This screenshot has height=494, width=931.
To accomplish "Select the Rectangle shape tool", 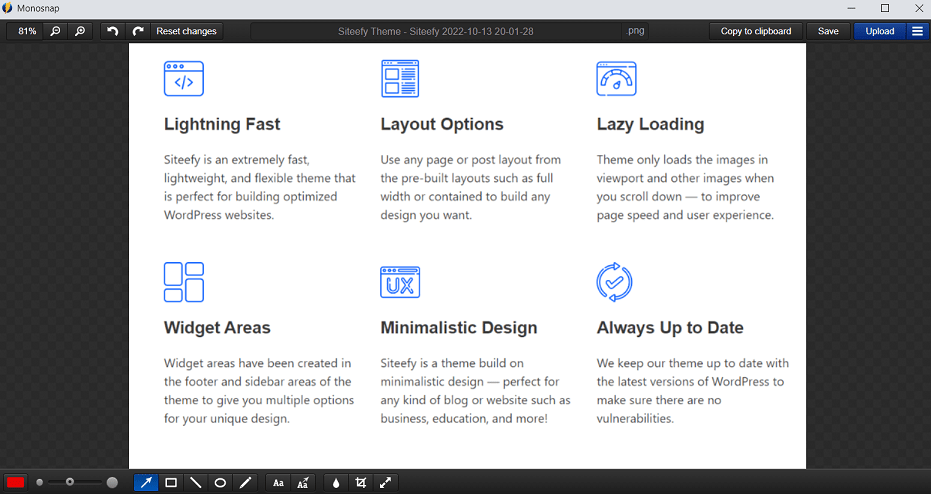I will pos(171,483).
